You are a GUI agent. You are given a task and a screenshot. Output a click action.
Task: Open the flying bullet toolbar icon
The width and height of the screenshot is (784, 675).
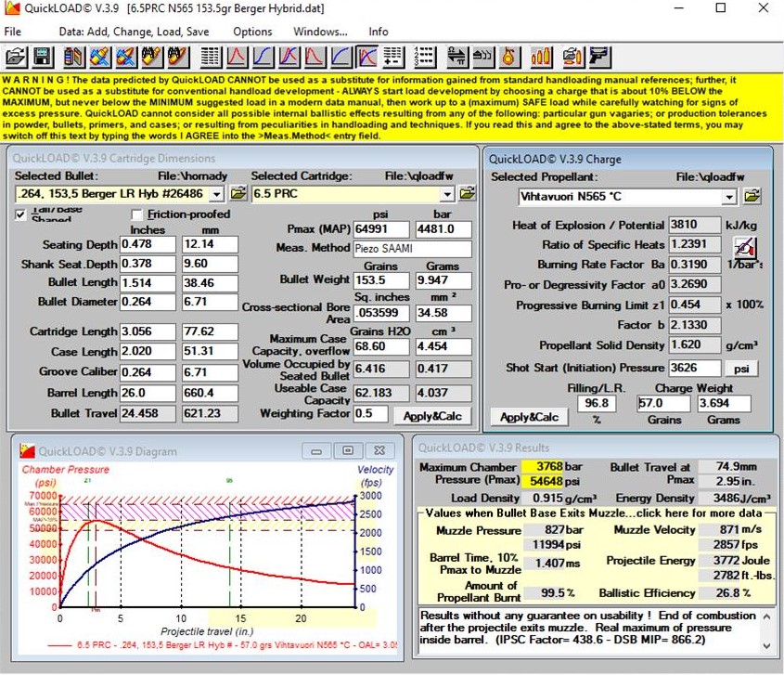pos(482,57)
